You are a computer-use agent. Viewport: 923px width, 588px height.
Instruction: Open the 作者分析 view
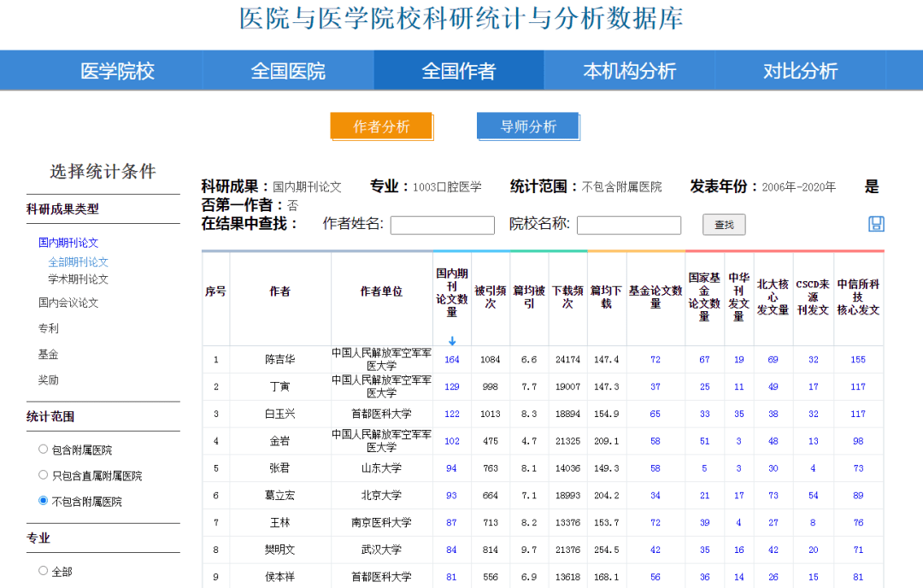(x=381, y=125)
